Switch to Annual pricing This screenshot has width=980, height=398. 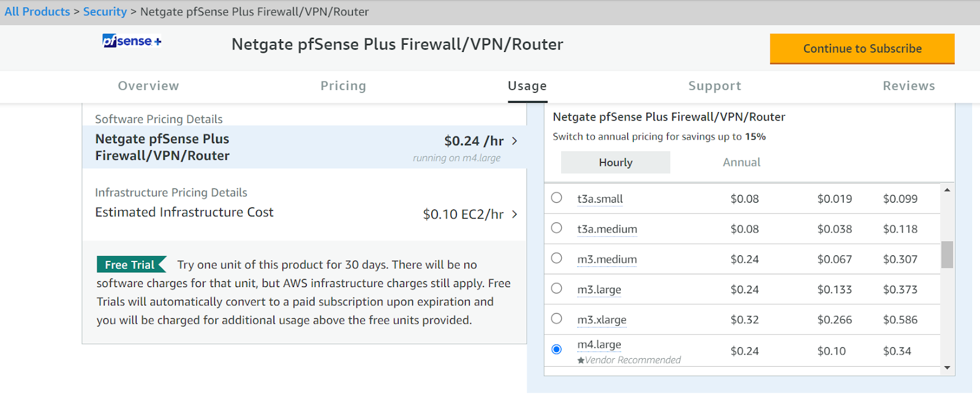click(741, 162)
